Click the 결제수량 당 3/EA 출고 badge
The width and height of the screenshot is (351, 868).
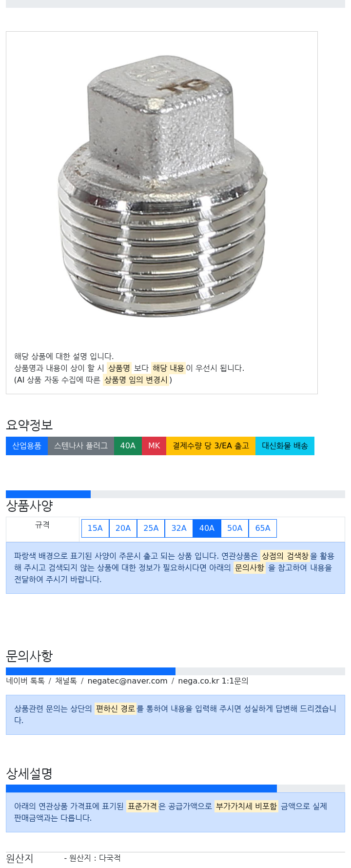[x=211, y=446]
